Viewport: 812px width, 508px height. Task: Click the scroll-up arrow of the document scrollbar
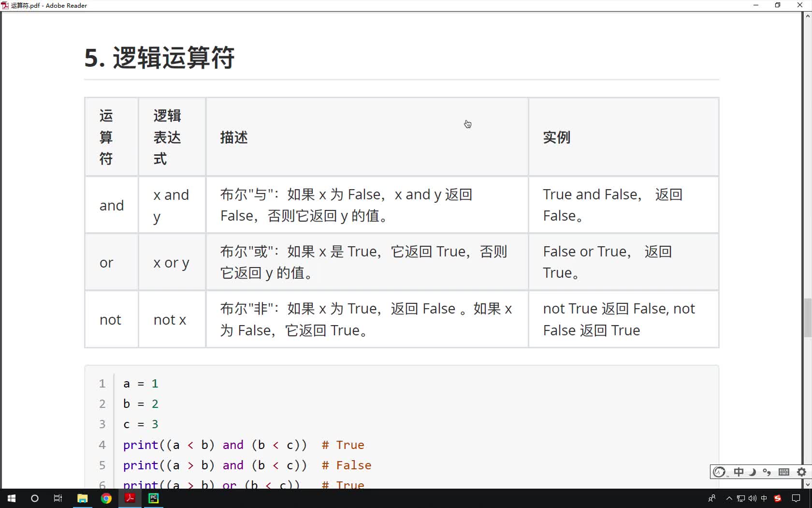click(x=808, y=16)
